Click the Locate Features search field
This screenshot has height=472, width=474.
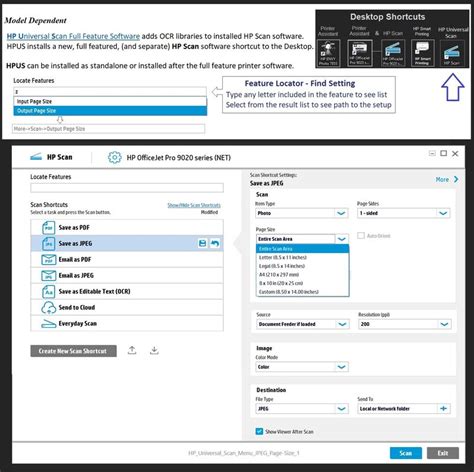(x=127, y=188)
